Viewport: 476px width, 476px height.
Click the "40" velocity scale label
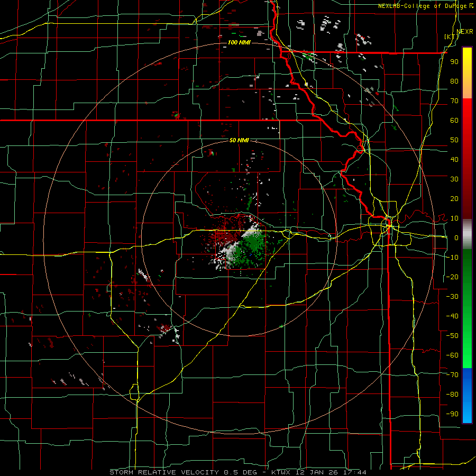tap(454, 159)
